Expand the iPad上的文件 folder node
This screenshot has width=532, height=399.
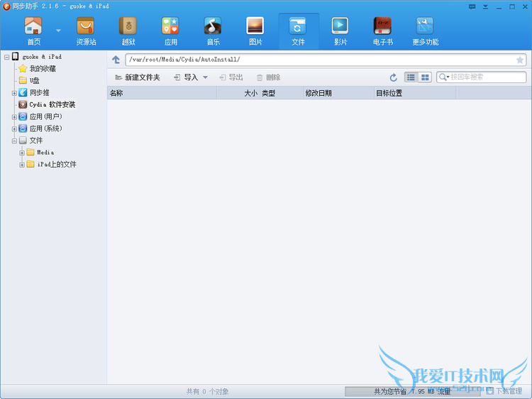22,165
